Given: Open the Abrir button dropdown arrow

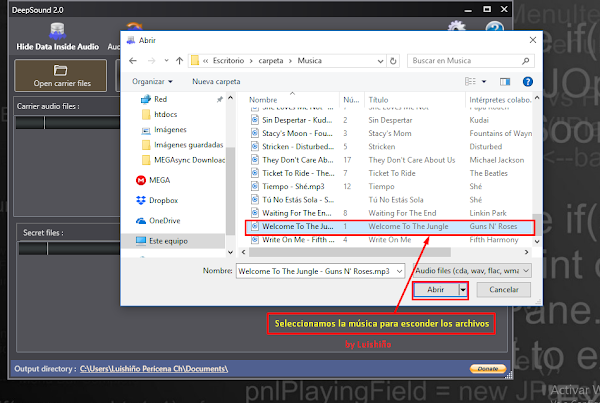Looking at the screenshot, I should [x=463, y=290].
